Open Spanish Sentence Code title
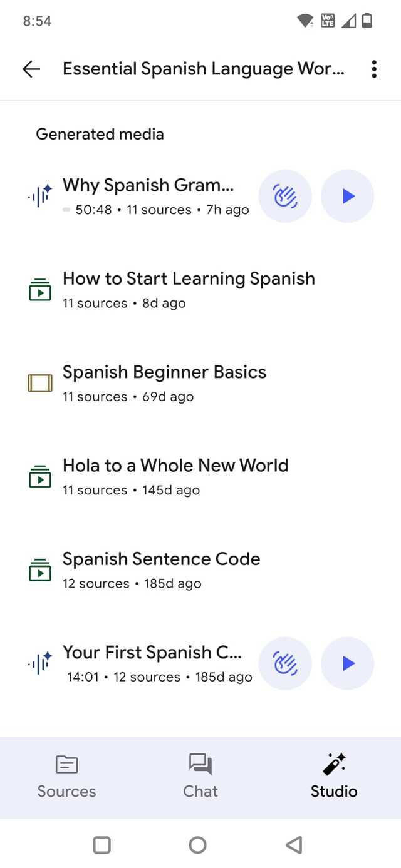 coord(161,559)
